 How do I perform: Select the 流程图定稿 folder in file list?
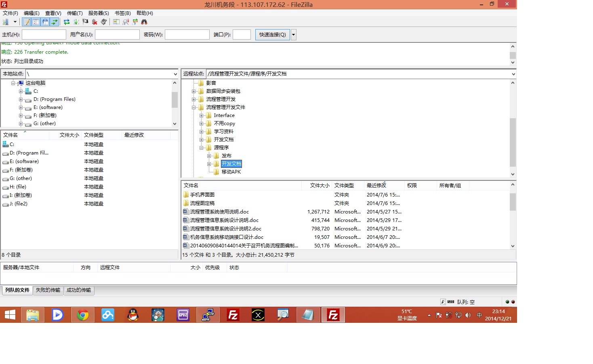202,203
